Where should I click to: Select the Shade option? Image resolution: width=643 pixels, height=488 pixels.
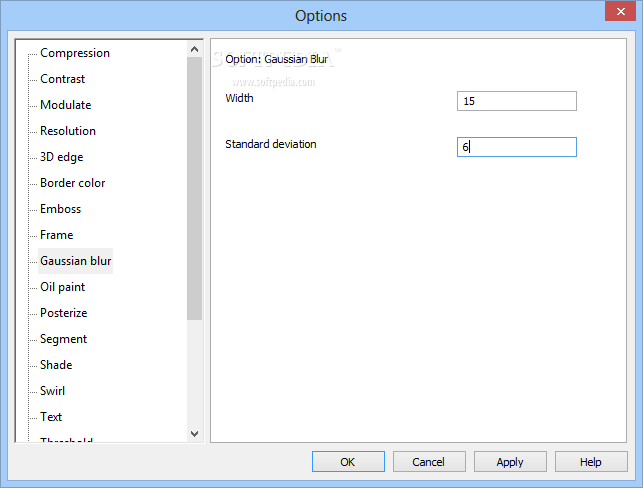56,365
